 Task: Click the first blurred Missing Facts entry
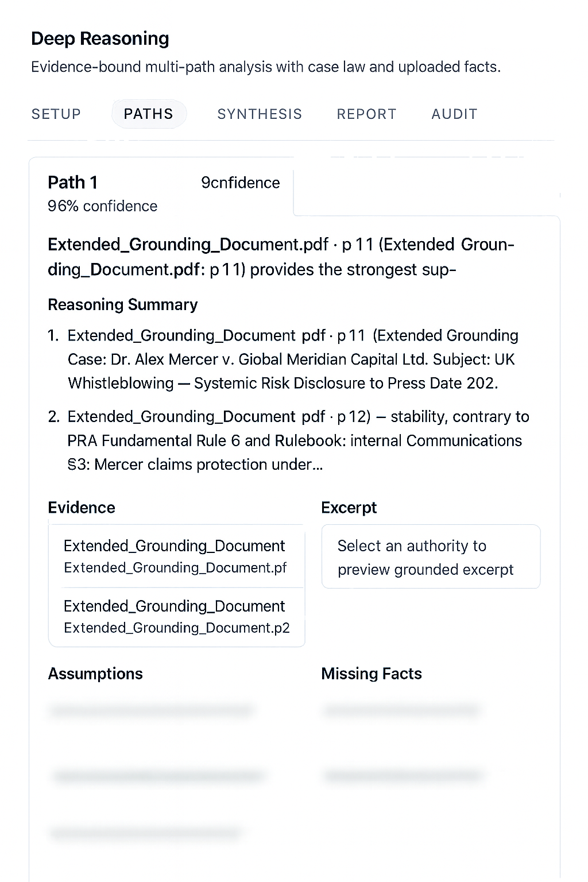(401, 711)
